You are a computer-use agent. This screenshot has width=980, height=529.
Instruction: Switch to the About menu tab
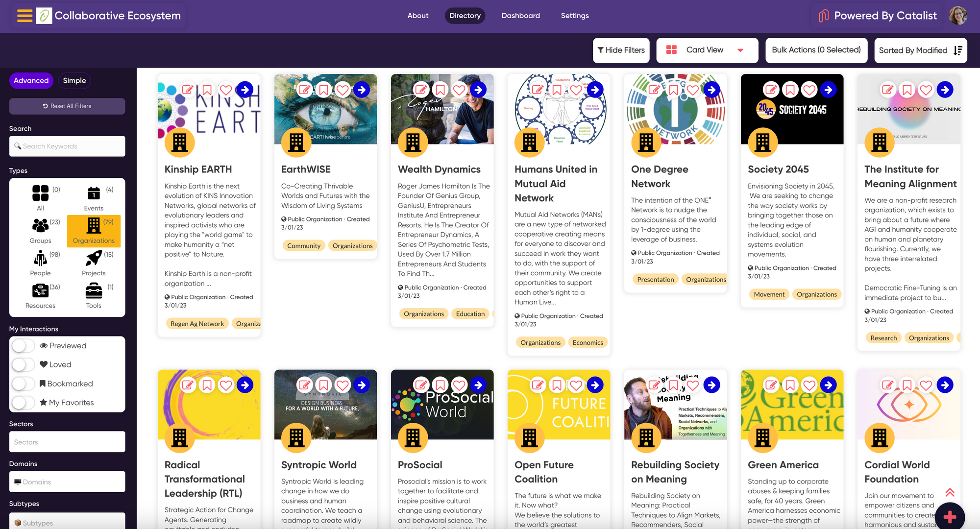point(417,16)
